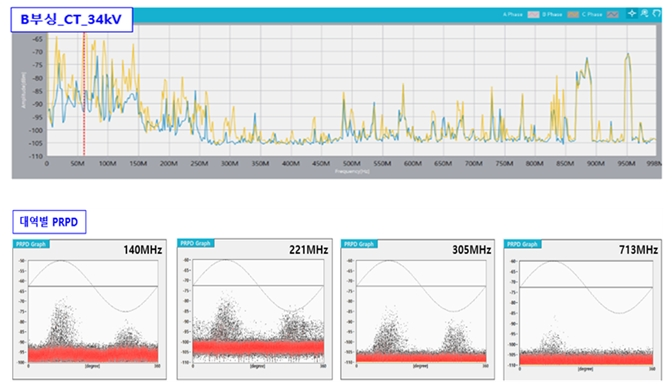Click the crosshair marker tool icon
The width and height of the screenshot is (672, 390).
point(632,13)
